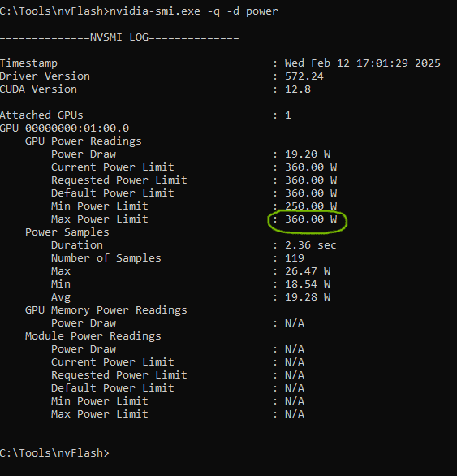Select the 'Number of Samples' label
This screenshot has width=457, height=476.
106,258
